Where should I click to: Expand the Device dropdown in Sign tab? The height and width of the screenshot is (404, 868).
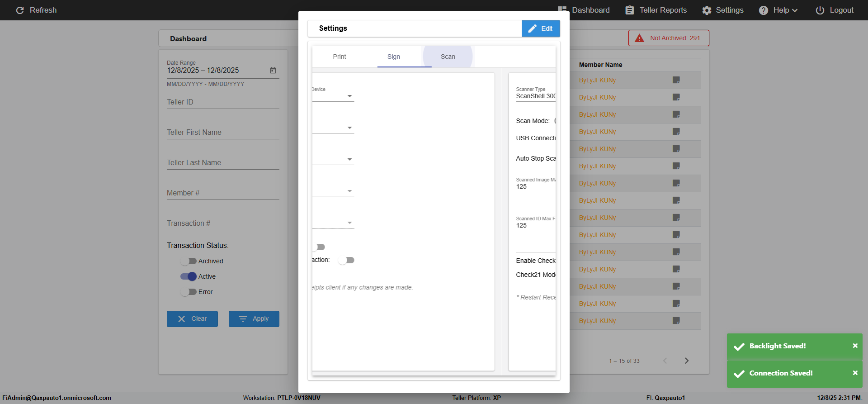pos(349,96)
